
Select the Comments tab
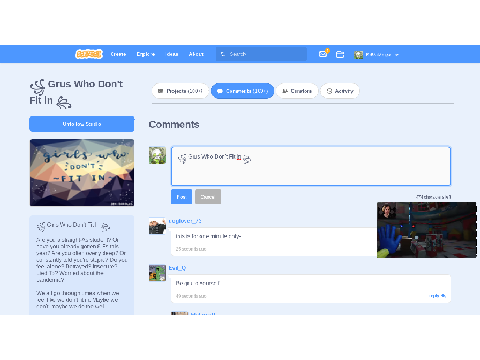point(243,91)
